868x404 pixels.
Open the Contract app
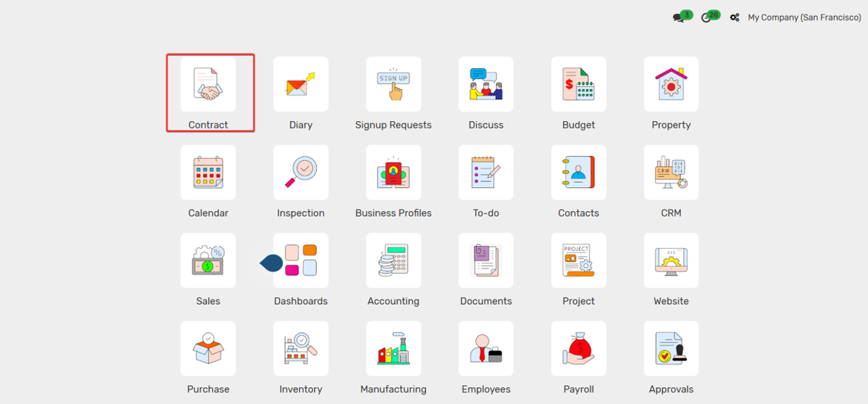[208, 84]
